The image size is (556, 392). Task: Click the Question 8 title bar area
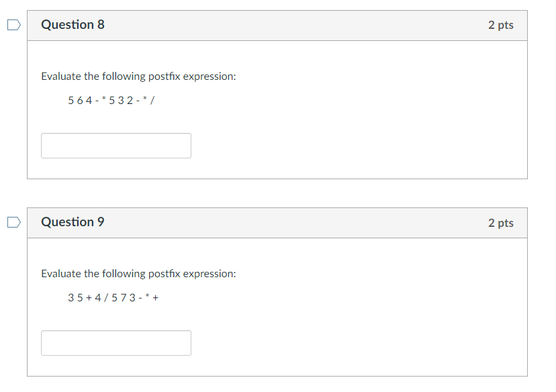[x=277, y=24]
